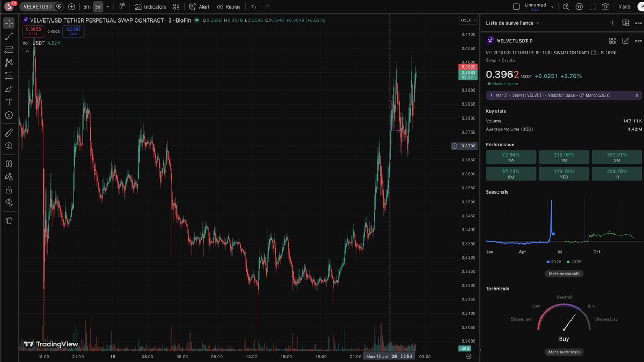Select the zoom in tool
This screenshot has height=362, width=644.
(x=9, y=145)
